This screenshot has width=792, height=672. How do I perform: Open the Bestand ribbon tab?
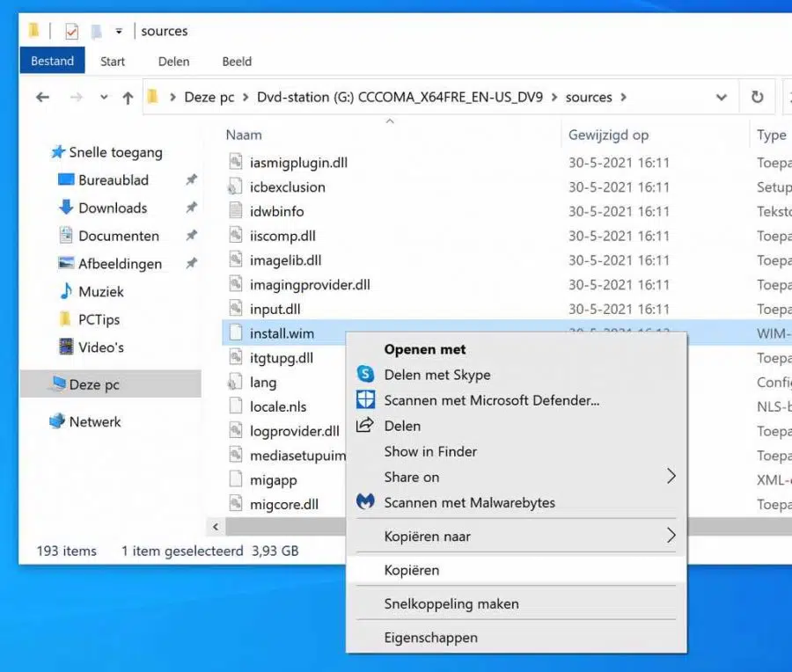tap(53, 61)
